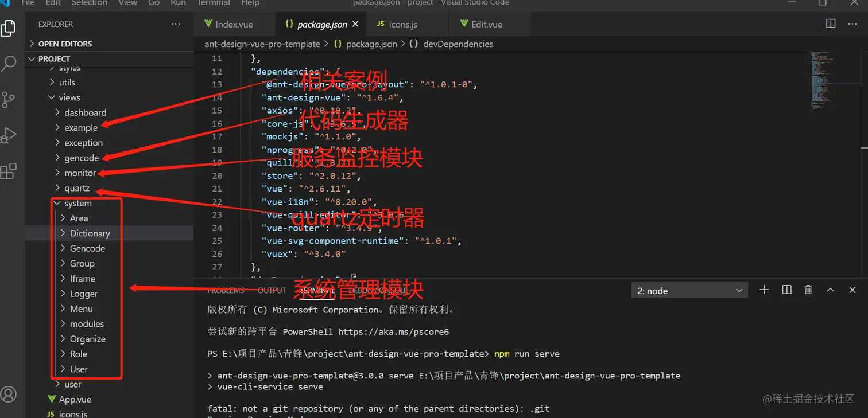Open the Extensions view
This screenshot has height=418, width=868.
(8, 171)
